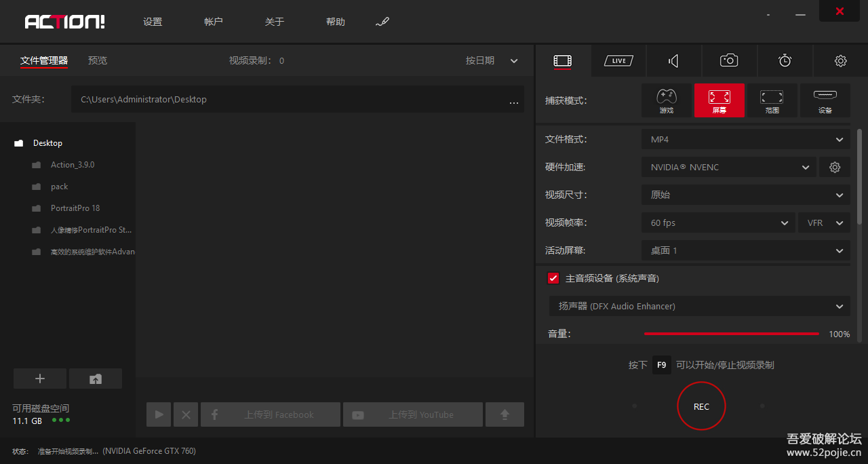Open the 帮助 menu

point(335,21)
